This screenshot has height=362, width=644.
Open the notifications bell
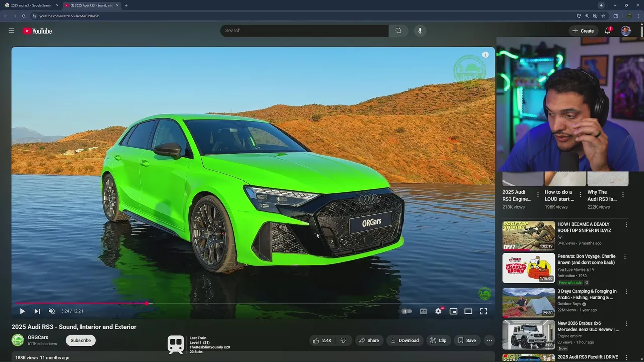tap(608, 31)
